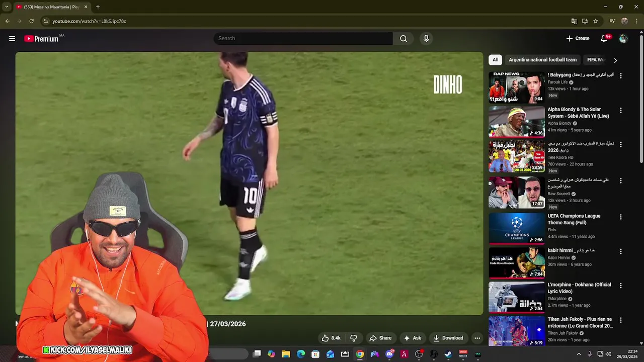Open Chrome three-dot menu
The height and width of the screenshot is (362, 644).
click(x=637, y=21)
